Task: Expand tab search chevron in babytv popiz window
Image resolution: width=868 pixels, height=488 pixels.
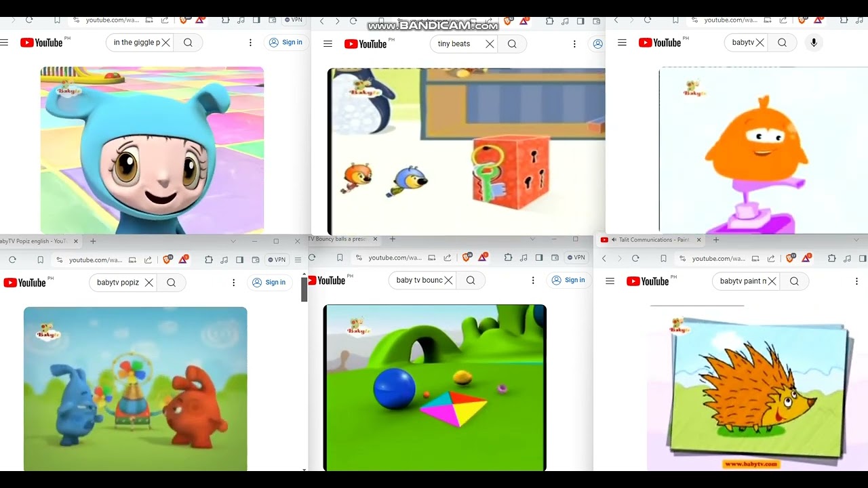Action: point(233,241)
